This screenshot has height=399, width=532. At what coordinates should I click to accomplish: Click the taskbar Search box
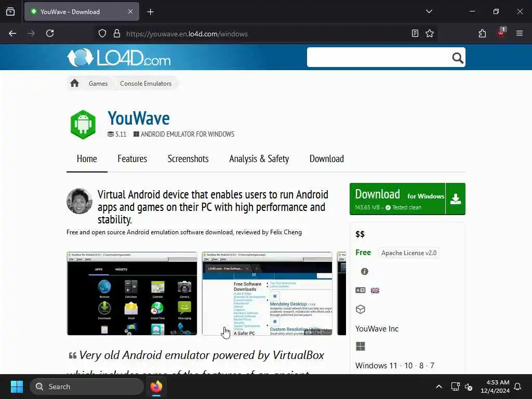tap(87, 387)
